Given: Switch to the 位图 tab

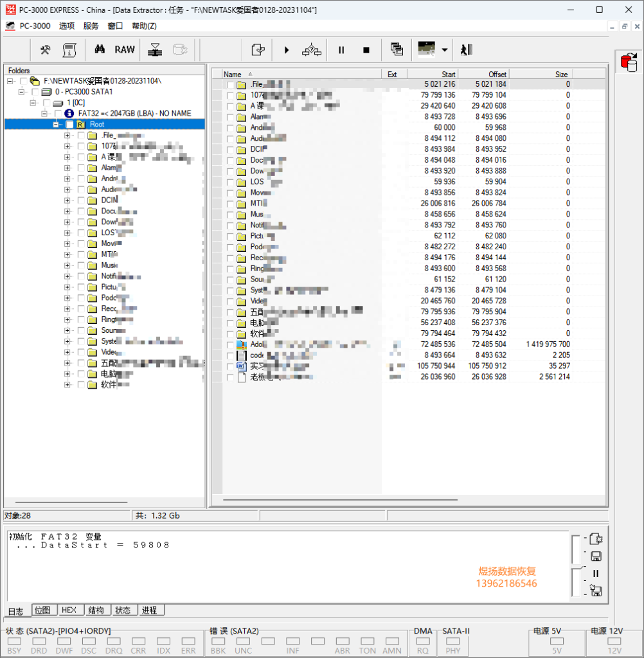Looking at the screenshot, I should pos(43,610).
